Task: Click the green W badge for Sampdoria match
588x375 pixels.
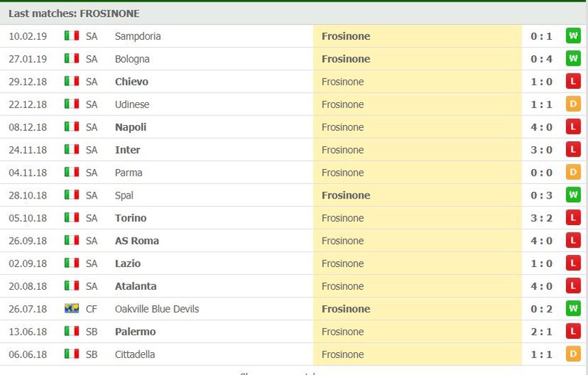Action: [573, 36]
